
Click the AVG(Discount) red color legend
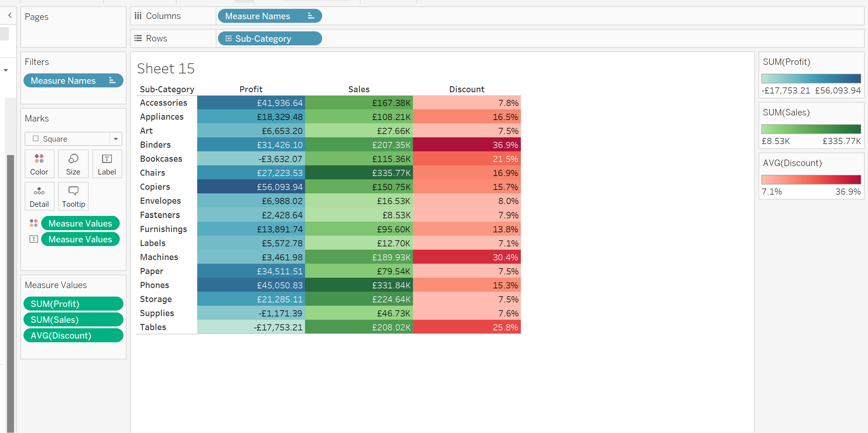point(811,179)
